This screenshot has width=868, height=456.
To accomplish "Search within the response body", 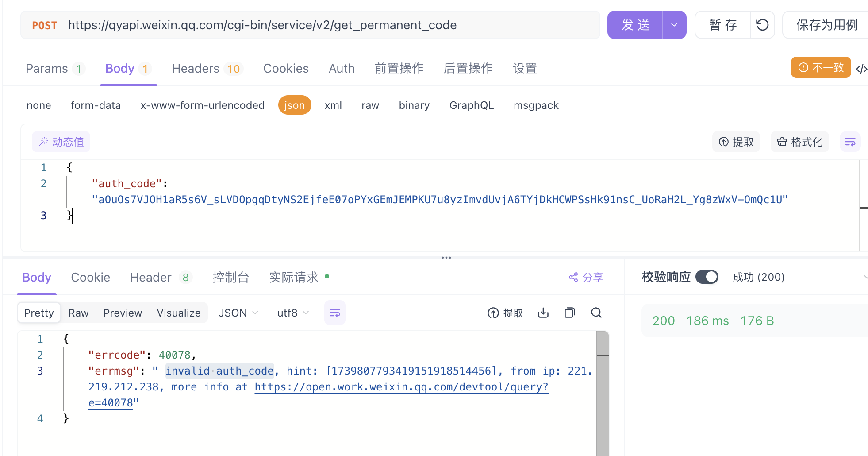I will [596, 313].
